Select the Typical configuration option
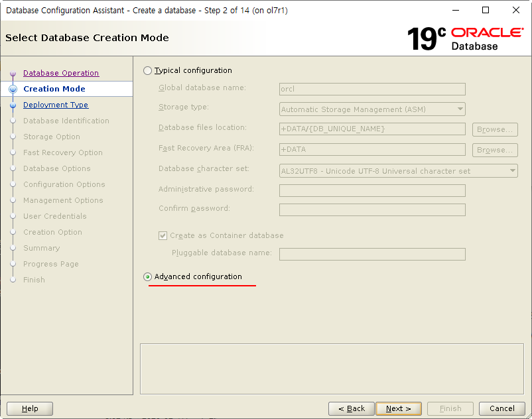532x419 pixels. pos(147,70)
